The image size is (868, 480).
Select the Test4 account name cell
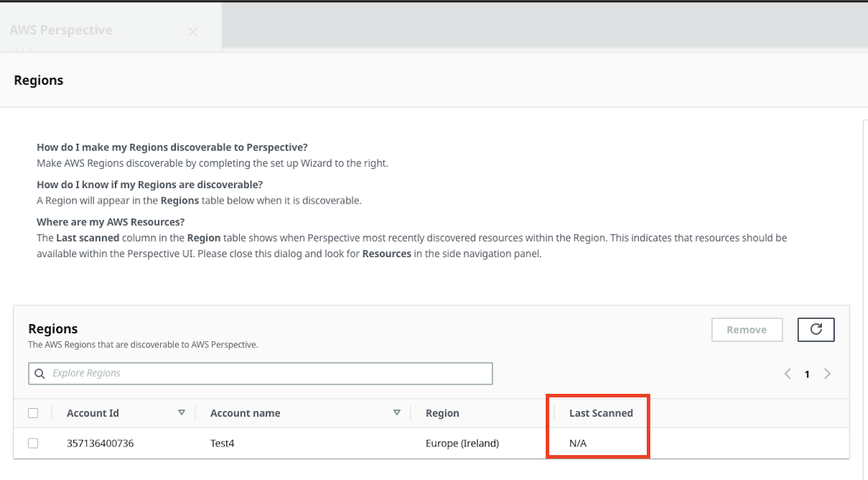coord(223,443)
